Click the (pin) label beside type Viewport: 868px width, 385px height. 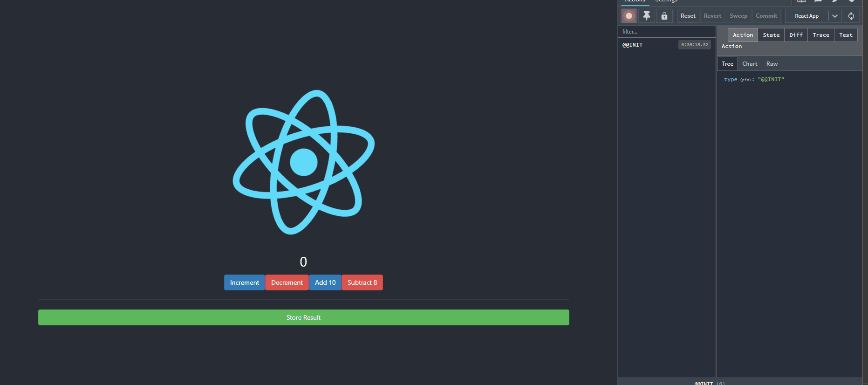tap(745, 80)
